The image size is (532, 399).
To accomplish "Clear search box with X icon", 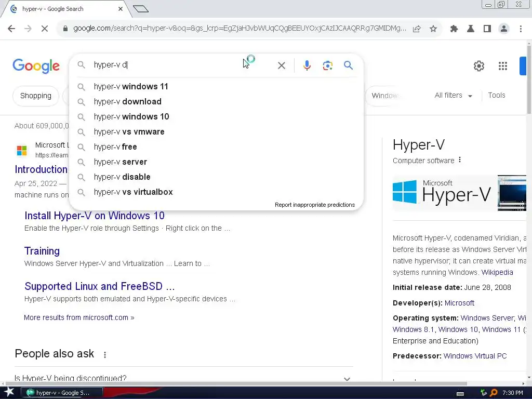I will [281, 65].
